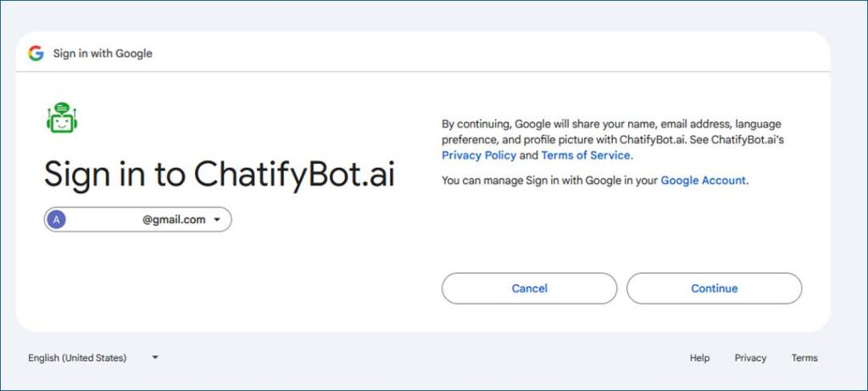
Task: Click the purple "A" account avatar
Action: (56, 220)
